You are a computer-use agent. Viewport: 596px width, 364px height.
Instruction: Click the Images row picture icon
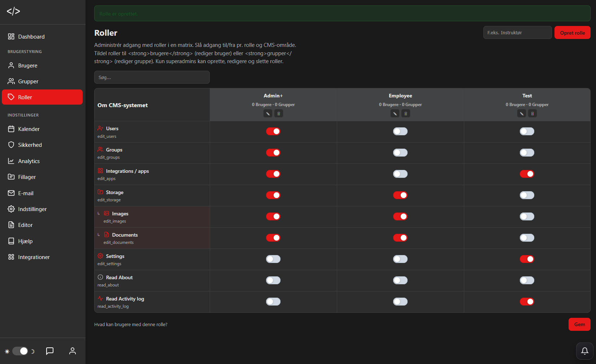click(x=106, y=213)
